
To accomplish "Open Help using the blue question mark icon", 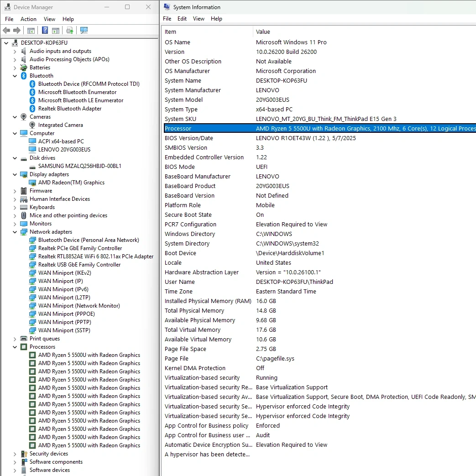I will pyautogui.click(x=45, y=31).
